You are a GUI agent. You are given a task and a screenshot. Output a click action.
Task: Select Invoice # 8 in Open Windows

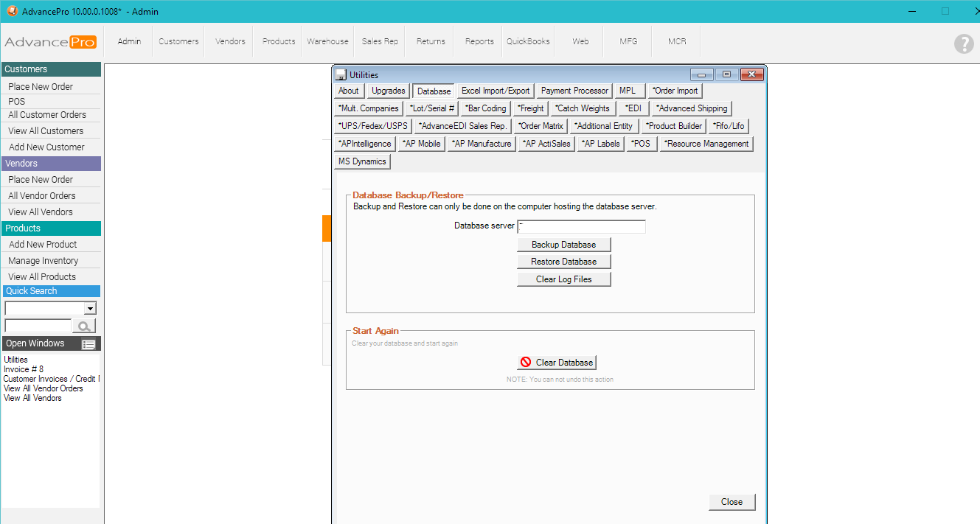24,369
